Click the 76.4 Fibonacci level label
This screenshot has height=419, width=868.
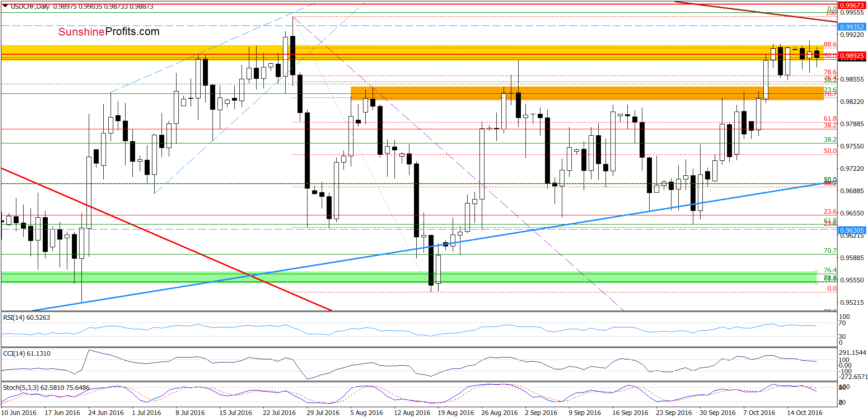(830, 270)
